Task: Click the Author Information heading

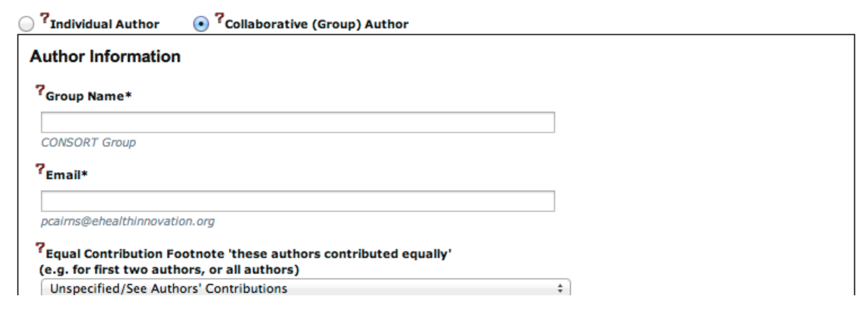Action: tap(105, 57)
